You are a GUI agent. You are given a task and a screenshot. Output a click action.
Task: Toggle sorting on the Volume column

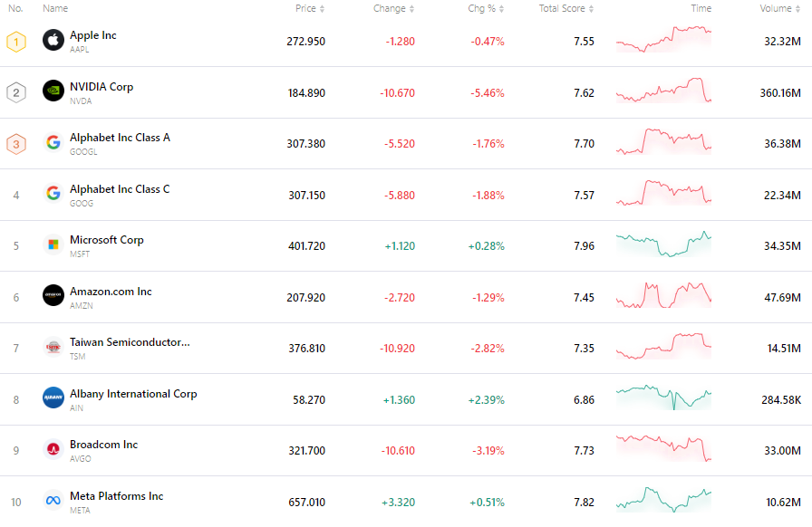coord(797,8)
